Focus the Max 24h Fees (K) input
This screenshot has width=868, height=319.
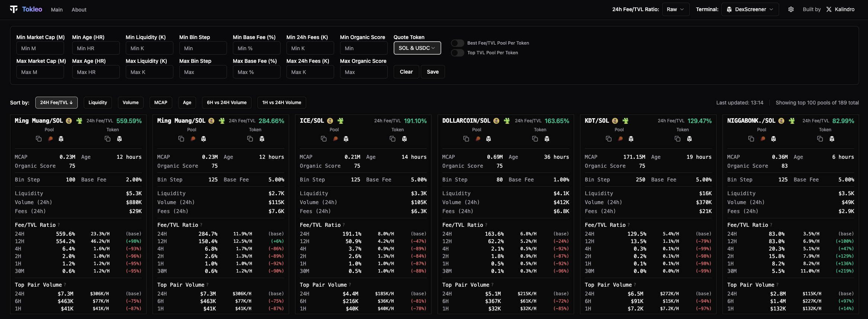click(x=310, y=72)
